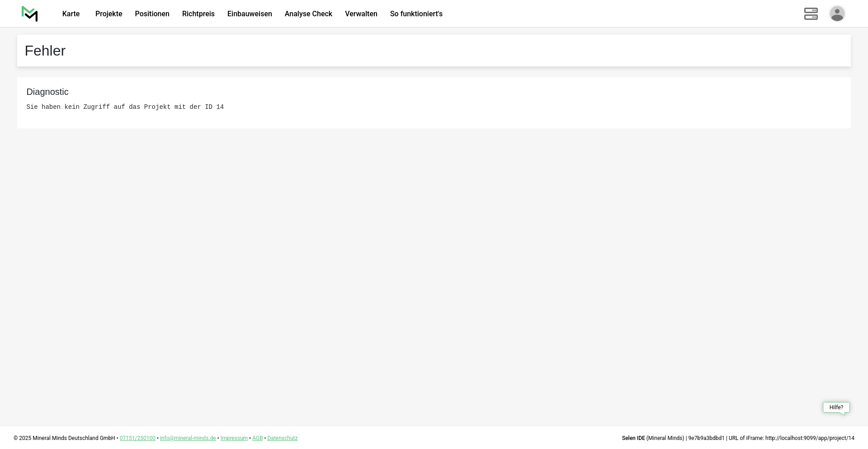Open the Hilfe? help bubble
Screen dimensions: 868x449
point(836,407)
